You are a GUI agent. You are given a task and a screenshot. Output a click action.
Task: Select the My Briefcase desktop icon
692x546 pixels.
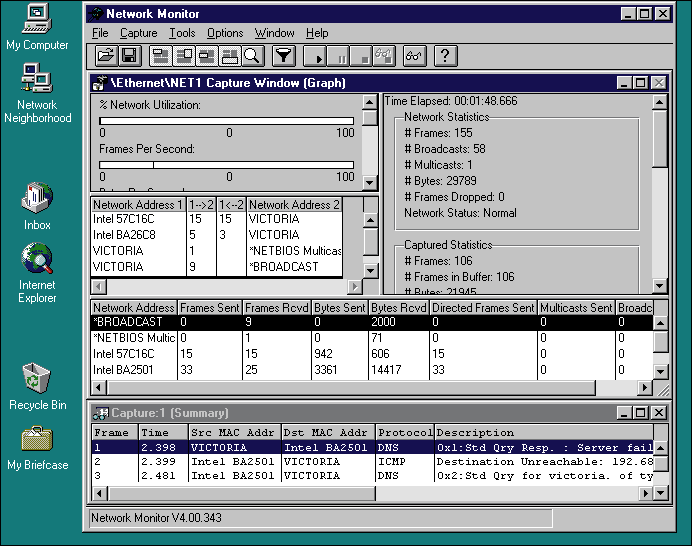pos(37,448)
